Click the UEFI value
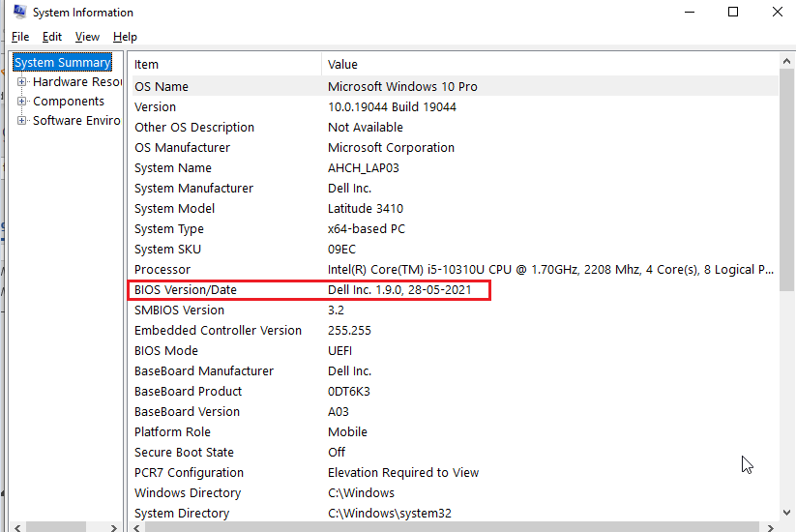The image size is (796, 532). pyautogui.click(x=339, y=351)
